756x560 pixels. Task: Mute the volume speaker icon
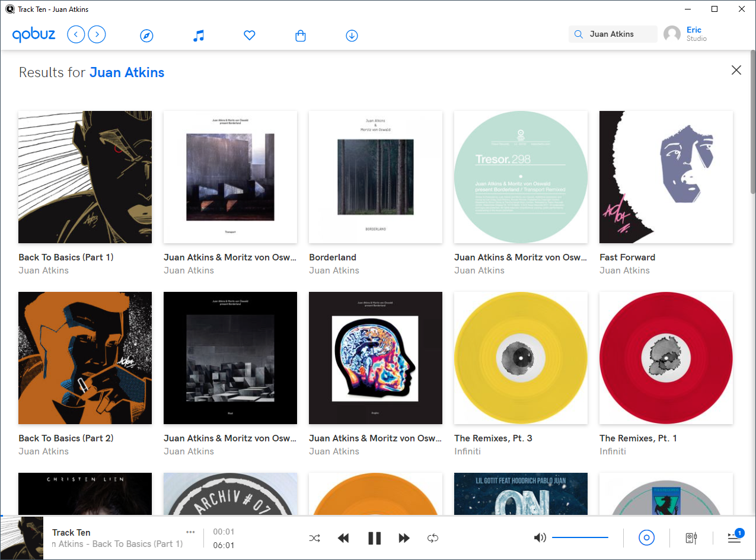coord(540,537)
